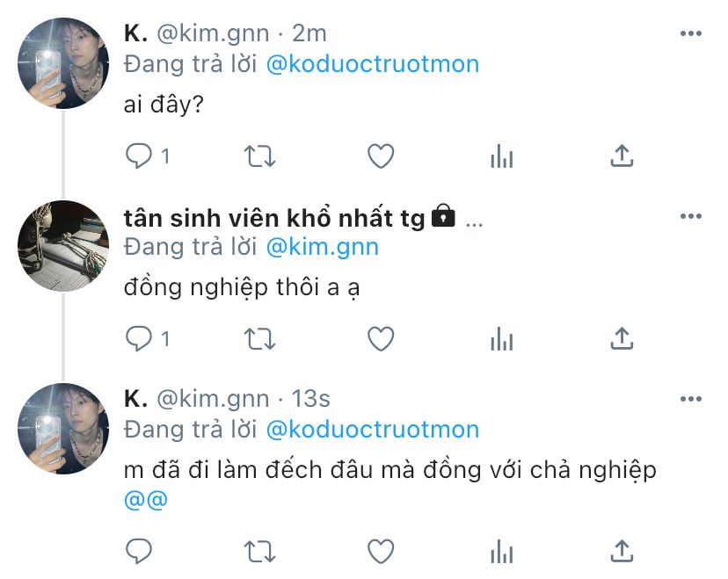Reply to the last tweet ending @@
This screenshot has width=728, height=579.
(139, 552)
